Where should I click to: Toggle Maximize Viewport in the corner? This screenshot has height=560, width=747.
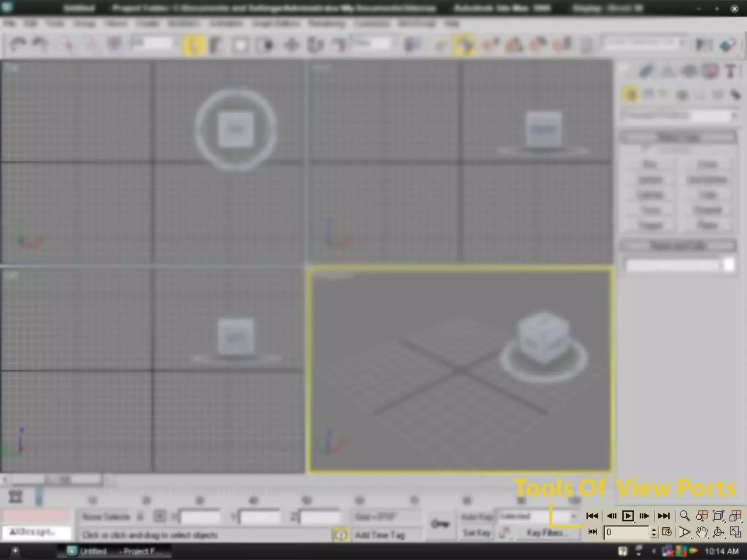(735, 532)
